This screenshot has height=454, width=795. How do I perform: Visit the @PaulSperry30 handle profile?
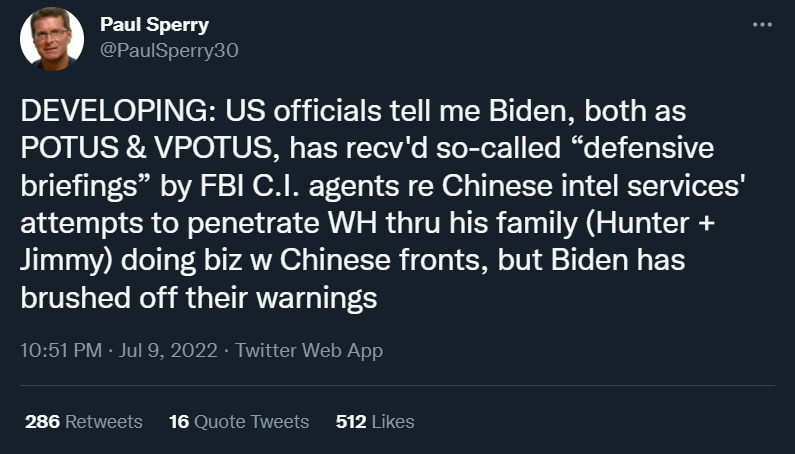point(170,49)
